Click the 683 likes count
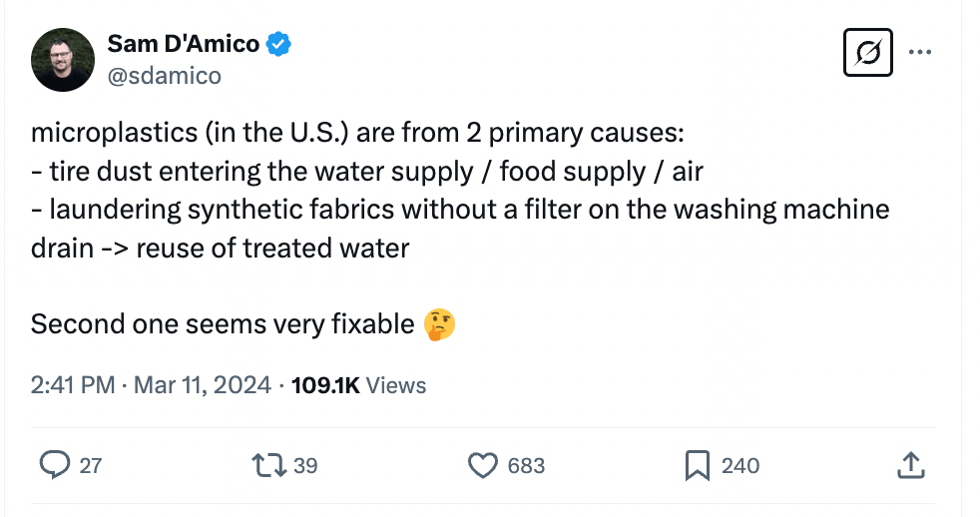Image resolution: width=980 pixels, height=517 pixels. point(525,466)
